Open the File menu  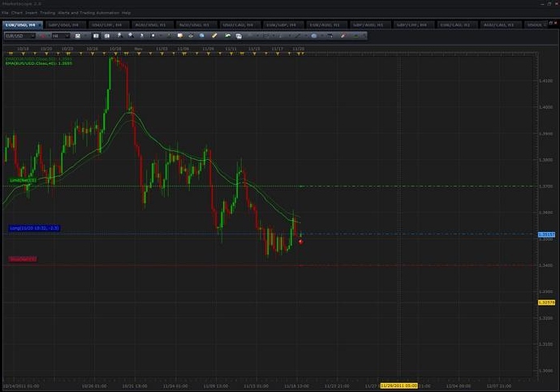pyautogui.click(x=5, y=13)
